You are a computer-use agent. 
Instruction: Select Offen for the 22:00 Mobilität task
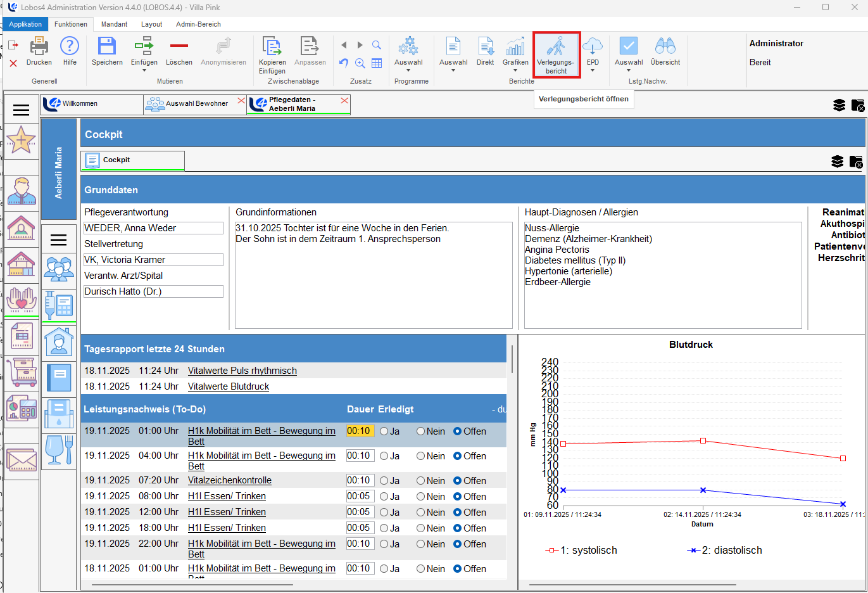point(458,544)
